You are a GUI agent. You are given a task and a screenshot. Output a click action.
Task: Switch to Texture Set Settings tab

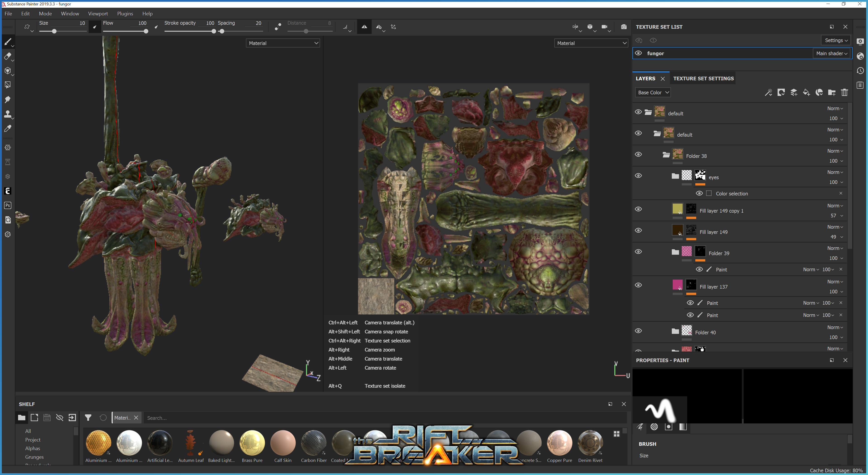[703, 78]
